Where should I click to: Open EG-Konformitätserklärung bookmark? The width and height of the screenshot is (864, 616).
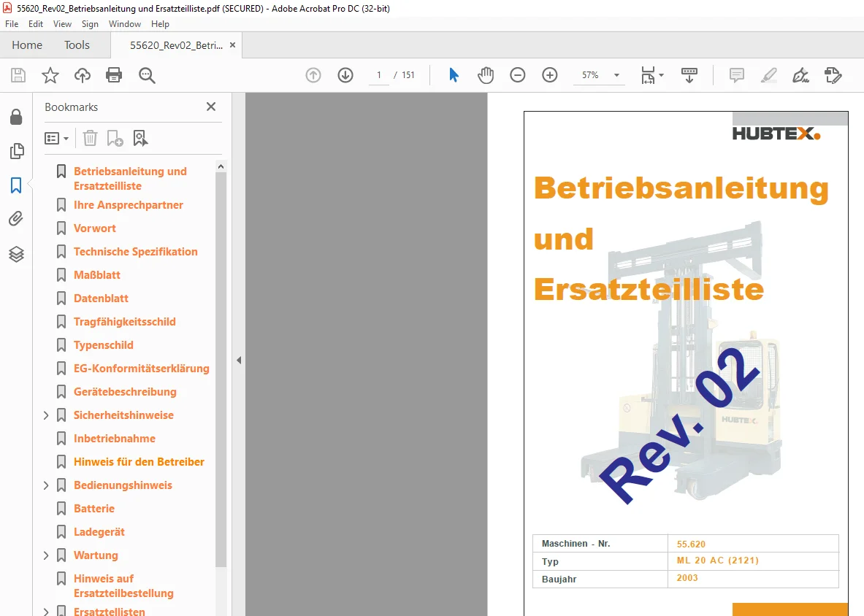(142, 369)
